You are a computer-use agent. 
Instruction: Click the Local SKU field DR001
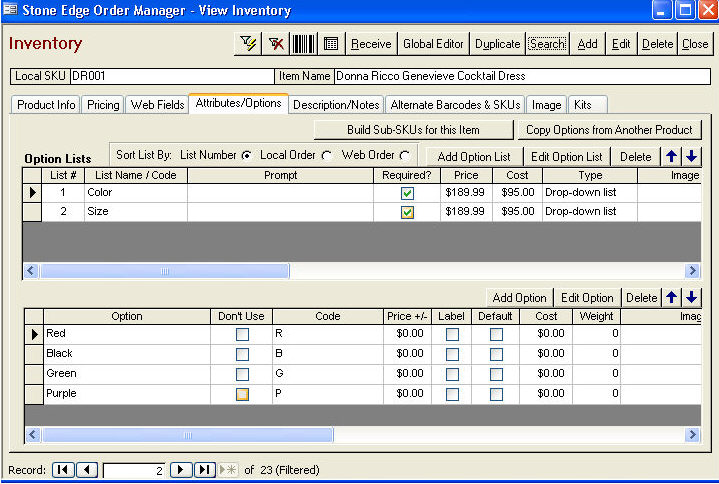[x=172, y=76]
